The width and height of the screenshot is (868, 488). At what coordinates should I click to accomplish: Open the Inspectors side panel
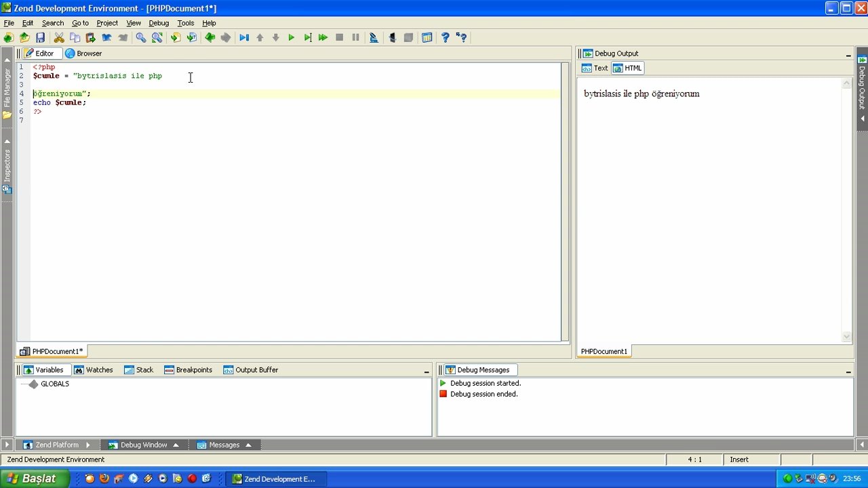click(x=7, y=167)
